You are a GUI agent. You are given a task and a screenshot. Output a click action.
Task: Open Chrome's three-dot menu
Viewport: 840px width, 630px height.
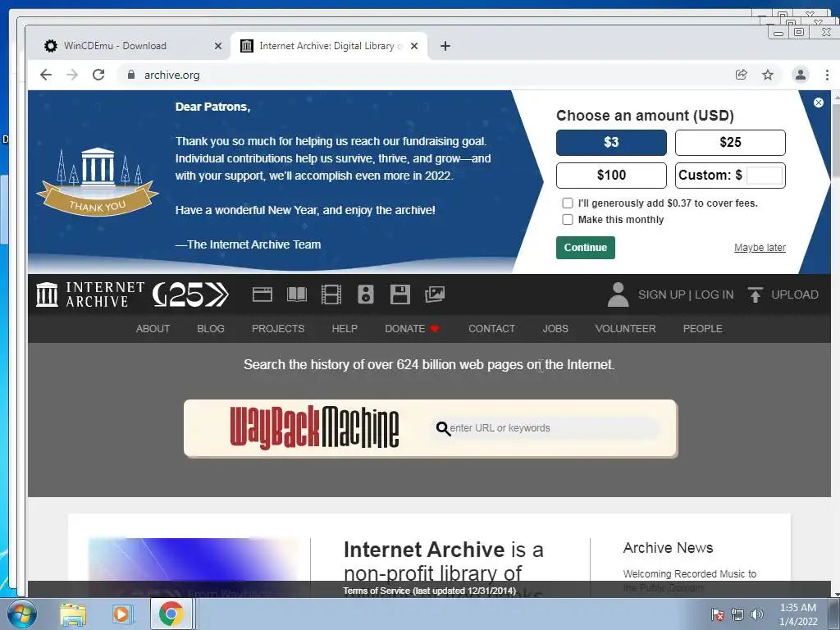pos(827,75)
